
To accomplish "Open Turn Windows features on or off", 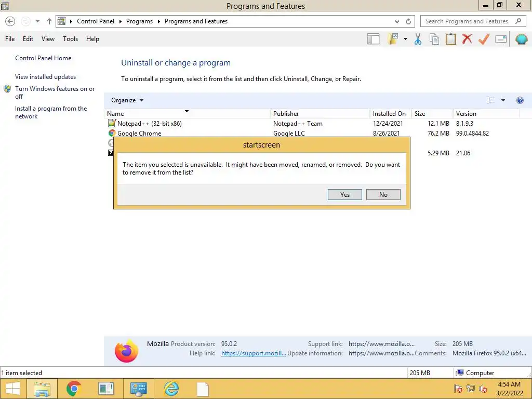I will point(55,92).
